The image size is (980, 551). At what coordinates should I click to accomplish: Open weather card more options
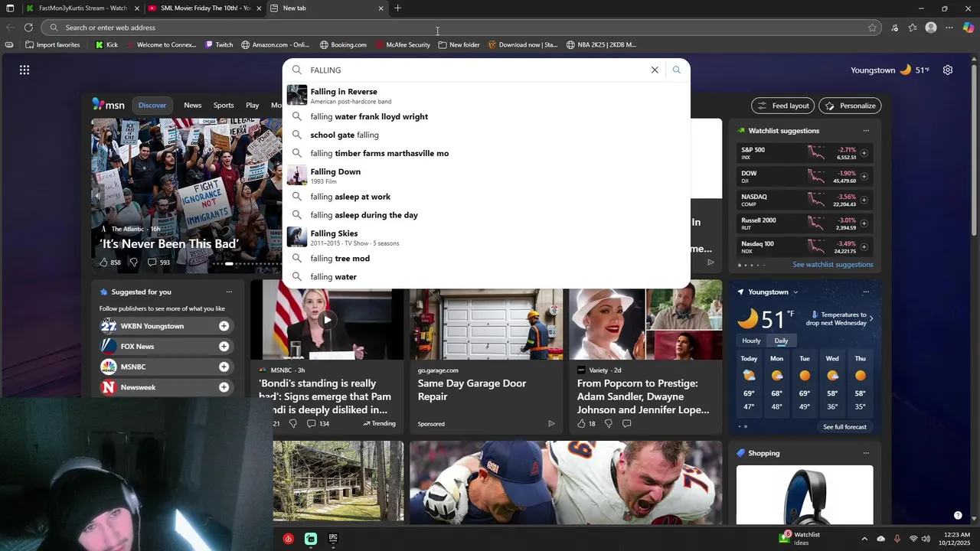[x=866, y=292]
